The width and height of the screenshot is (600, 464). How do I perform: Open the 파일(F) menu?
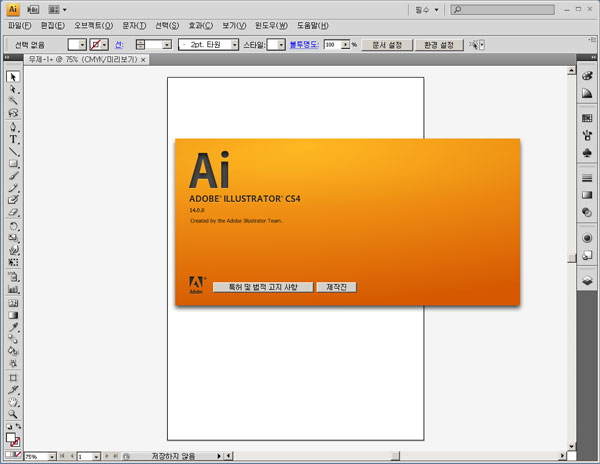point(19,25)
